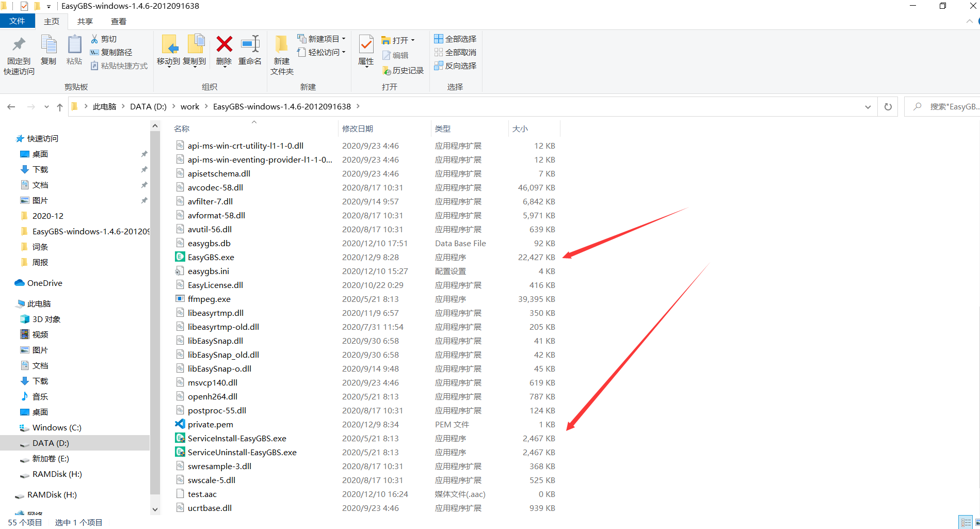Click the Copy to (复制到) icon
The image size is (980, 529).
point(195,44)
